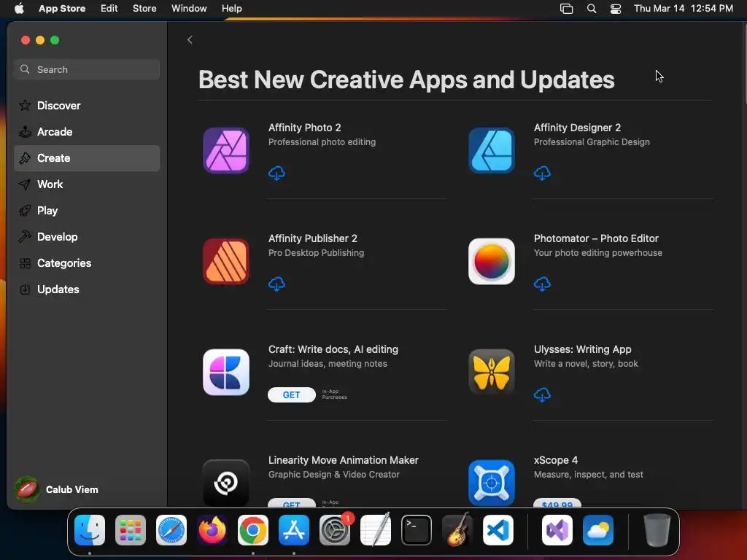Open TextEdit from the Dock

coord(376,530)
